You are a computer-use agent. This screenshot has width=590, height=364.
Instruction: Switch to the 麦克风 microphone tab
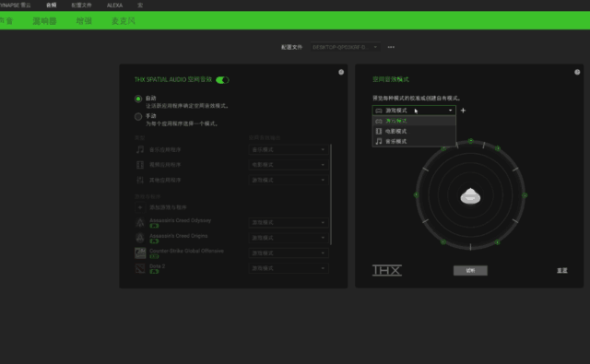pos(123,20)
